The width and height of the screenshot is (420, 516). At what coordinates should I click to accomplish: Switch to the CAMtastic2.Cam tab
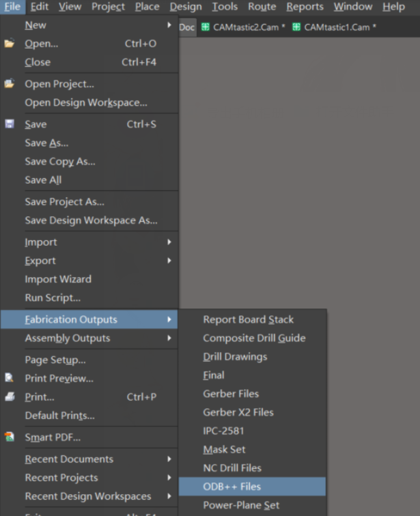[x=243, y=27]
